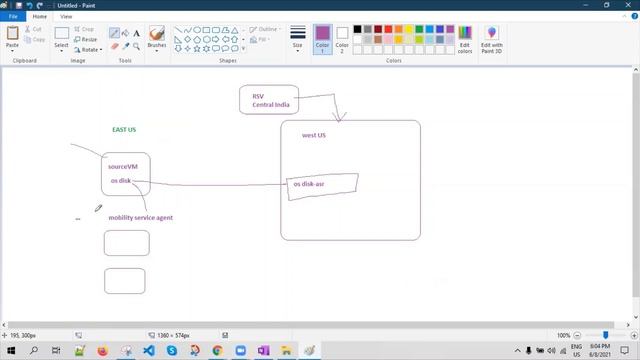Open the Brushes dropdown arrow
640x360 pixels.
pos(157,51)
